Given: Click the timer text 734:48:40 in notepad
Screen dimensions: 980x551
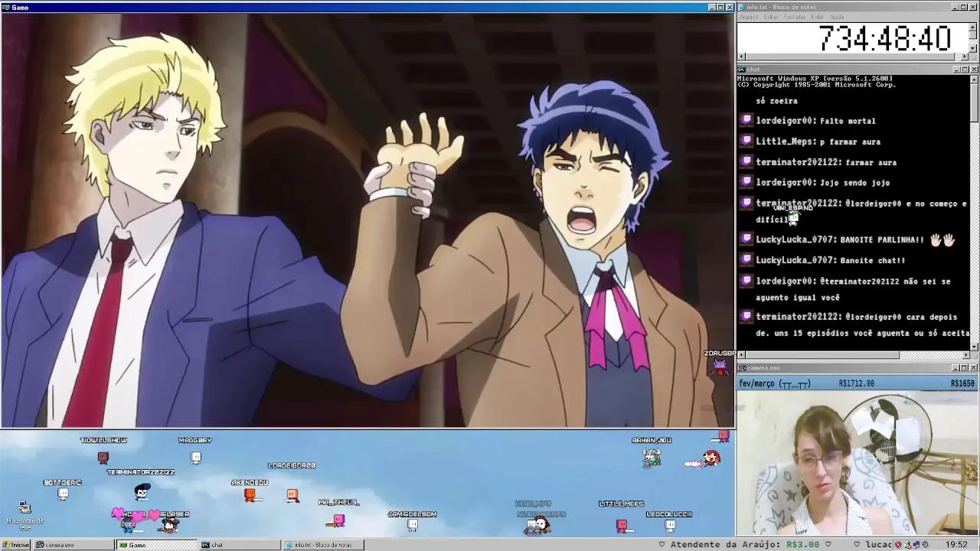Looking at the screenshot, I should [x=885, y=38].
